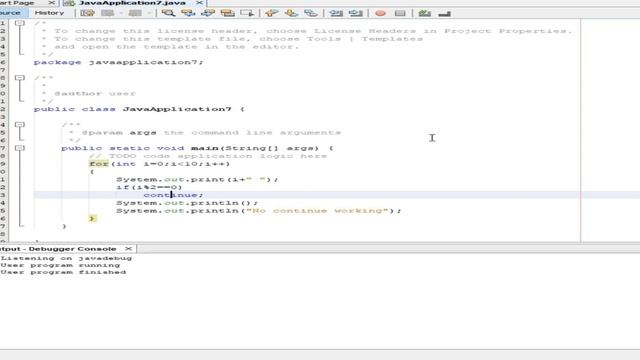Image resolution: width=640 pixels, height=360 pixels.
Task: Click the TODO code application comment
Action: 208,156
